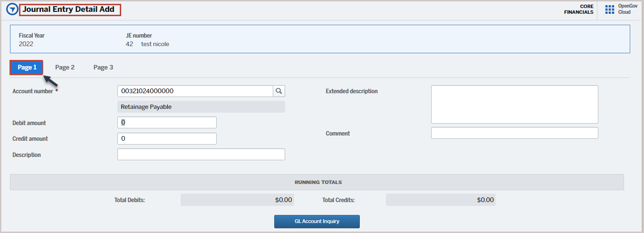The height and width of the screenshot is (233, 644).
Task: Click the Journal Entry Detail Add title
Action: 70,10
